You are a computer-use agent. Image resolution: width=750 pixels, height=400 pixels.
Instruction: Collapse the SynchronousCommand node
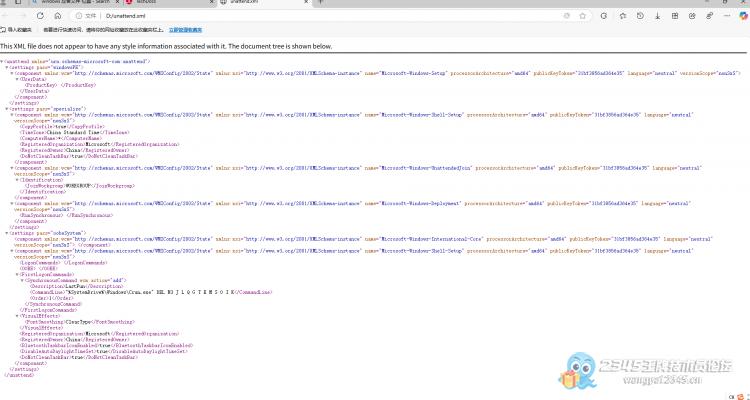coord(22,280)
